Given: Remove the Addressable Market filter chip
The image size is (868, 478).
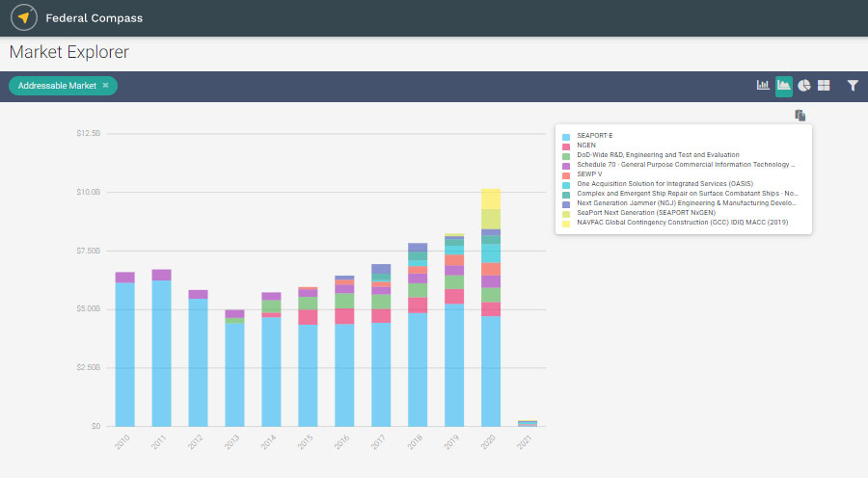Looking at the screenshot, I should [106, 86].
